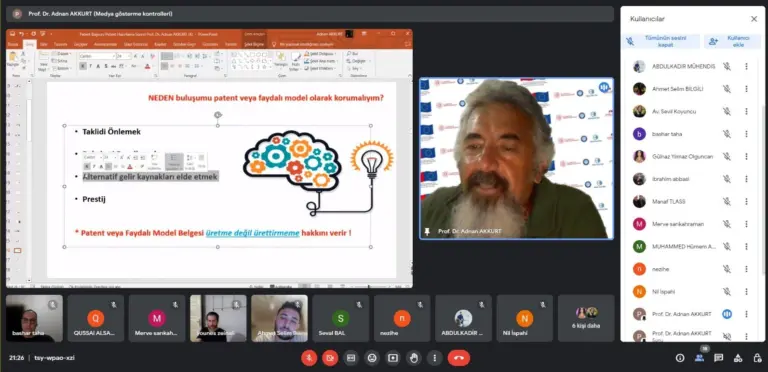The width and height of the screenshot is (768, 372).
Task: Click Ahmet Selim video tile
Action: pos(280,318)
